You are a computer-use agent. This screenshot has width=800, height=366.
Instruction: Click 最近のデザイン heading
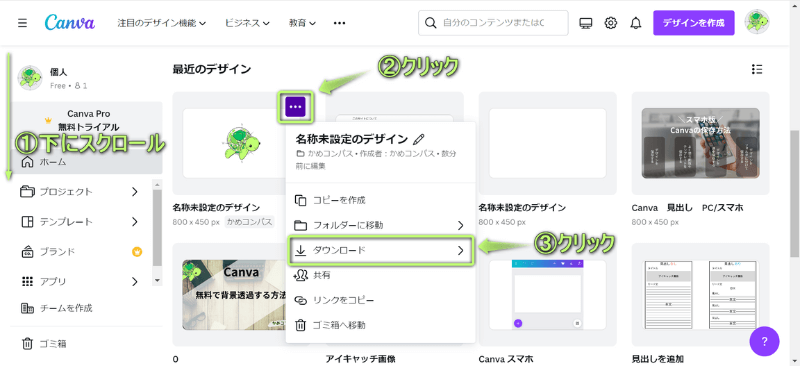point(212,69)
